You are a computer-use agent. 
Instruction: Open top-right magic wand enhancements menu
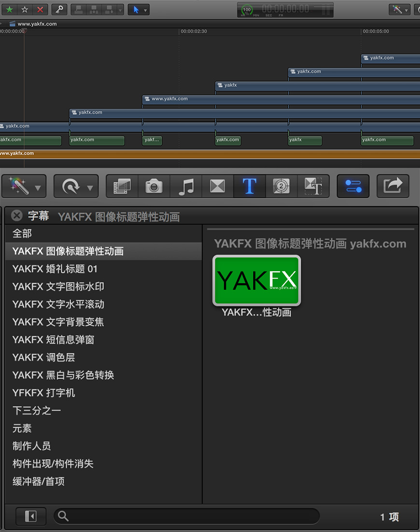click(x=400, y=10)
